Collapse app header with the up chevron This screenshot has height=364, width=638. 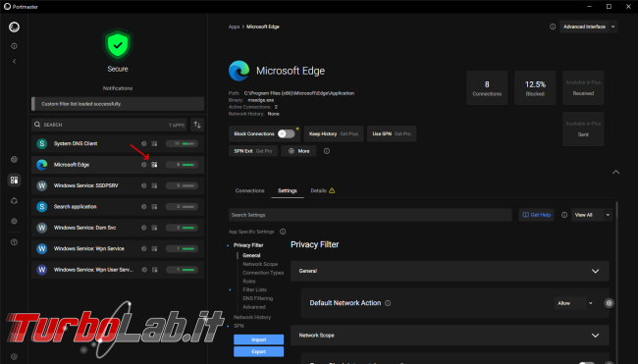click(616, 172)
